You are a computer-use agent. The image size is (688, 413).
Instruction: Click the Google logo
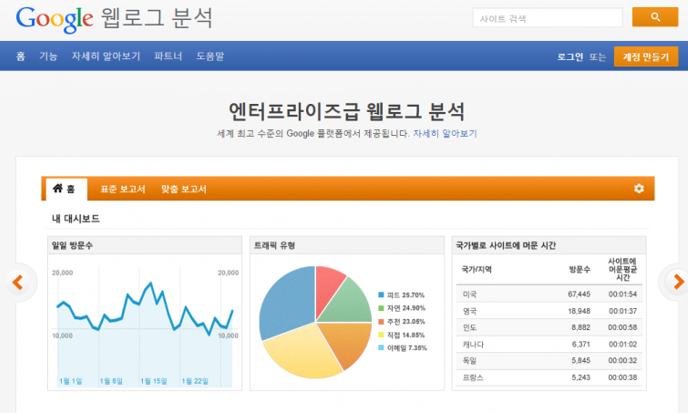pyautogui.click(x=54, y=19)
